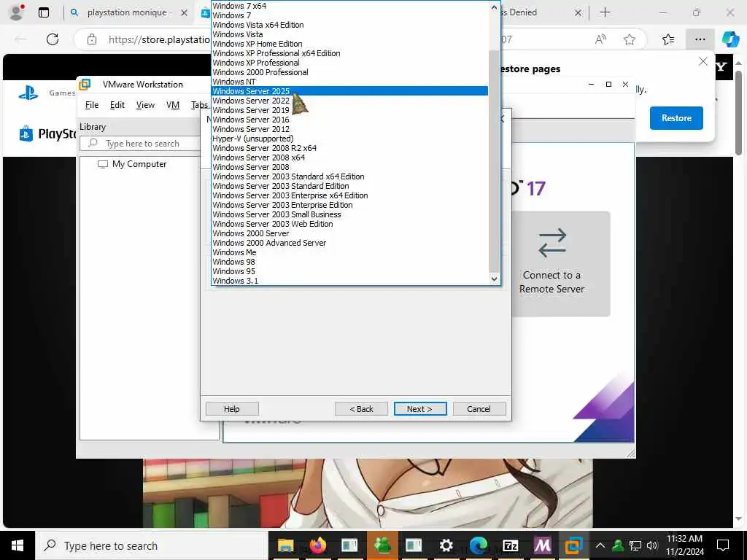Close the 'playstation monique' tab
Viewport: 747px width, 560px height.
184,13
